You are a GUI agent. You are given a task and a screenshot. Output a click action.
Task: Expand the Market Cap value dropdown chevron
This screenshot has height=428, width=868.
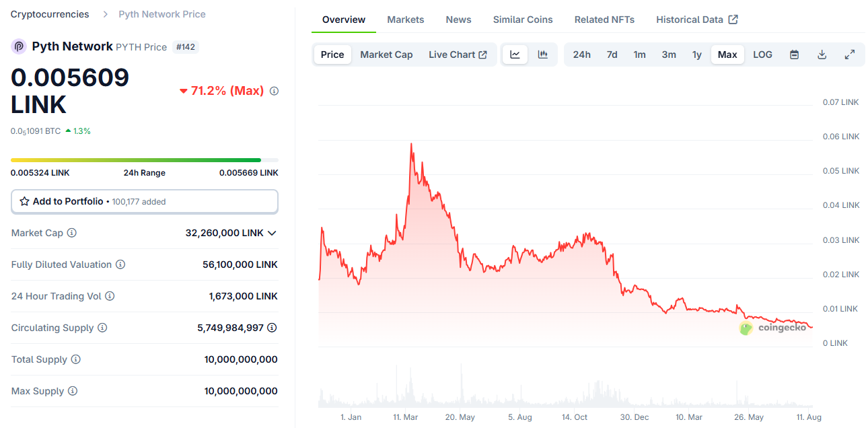(272, 233)
